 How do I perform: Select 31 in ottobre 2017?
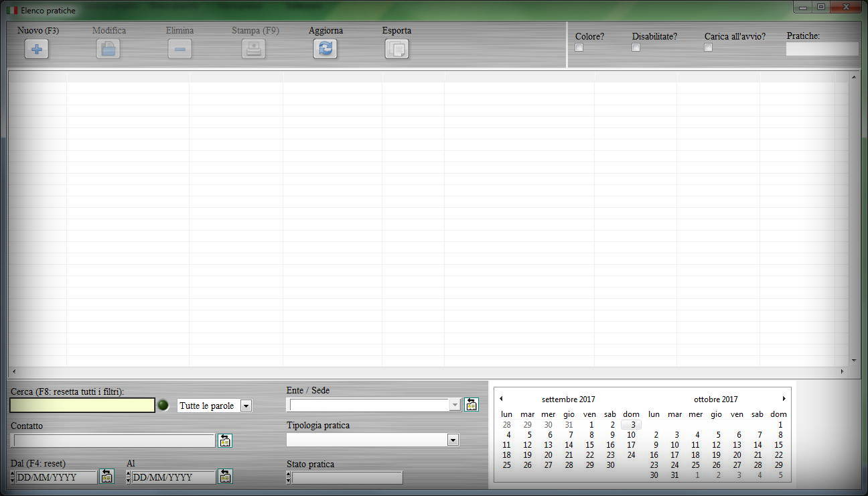674,475
